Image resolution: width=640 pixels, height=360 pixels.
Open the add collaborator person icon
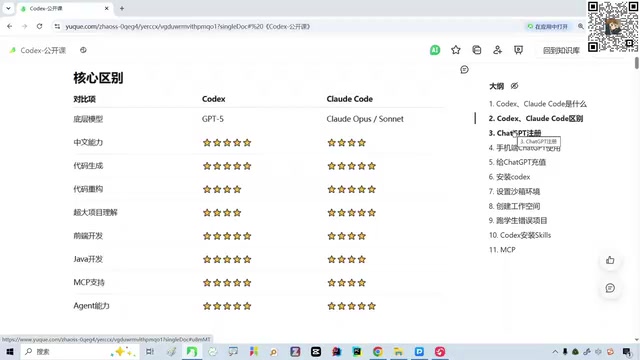click(x=497, y=50)
